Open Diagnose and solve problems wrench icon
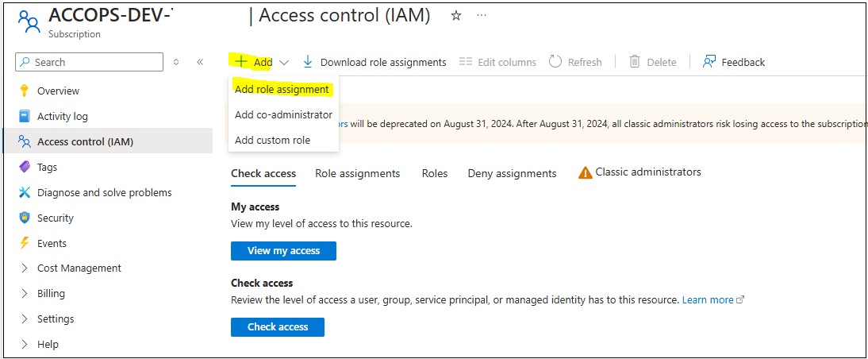Viewport: 868px width, 359px height. 24,192
